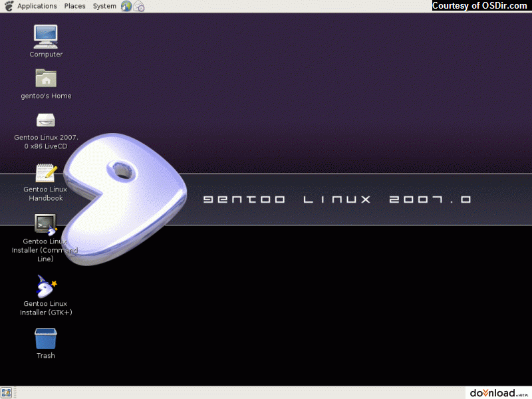
Task: Click the "Computer" label text
Action: click(46, 55)
